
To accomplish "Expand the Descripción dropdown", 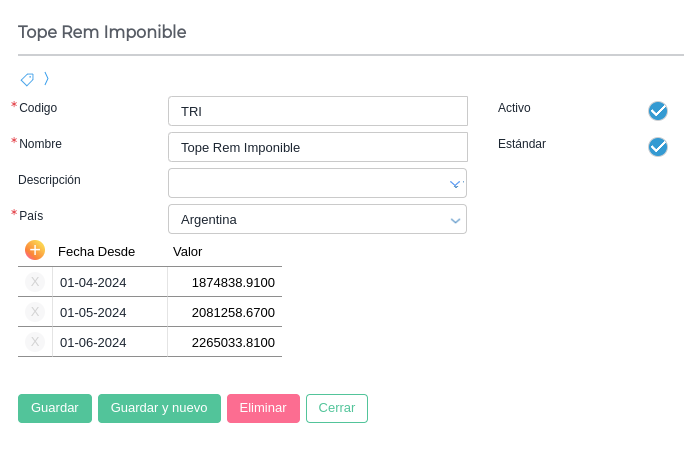I will [x=455, y=184].
